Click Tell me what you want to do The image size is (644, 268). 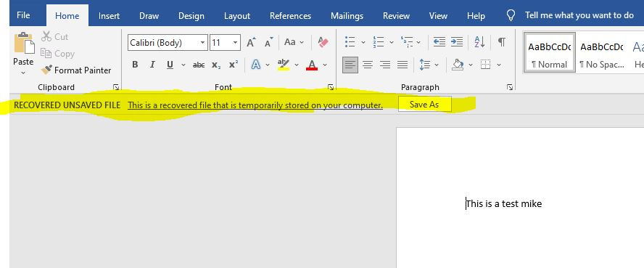[579, 15]
